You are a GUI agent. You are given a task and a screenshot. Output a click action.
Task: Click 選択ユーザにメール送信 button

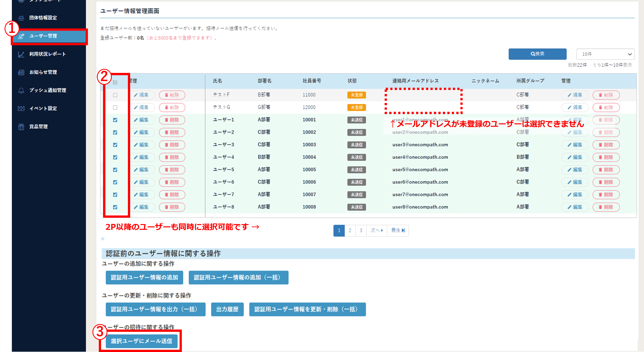tap(142, 341)
